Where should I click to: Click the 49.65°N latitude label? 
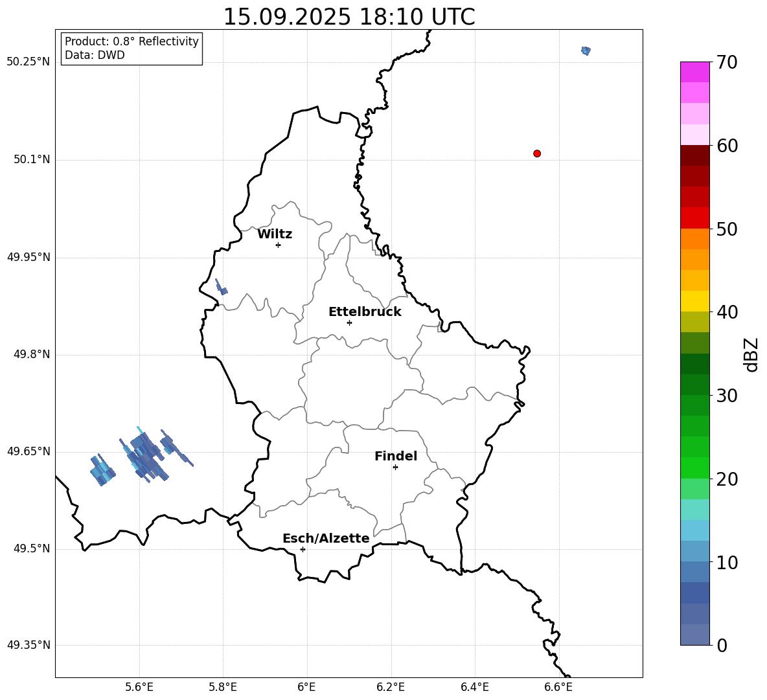click(x=29, y=451)
